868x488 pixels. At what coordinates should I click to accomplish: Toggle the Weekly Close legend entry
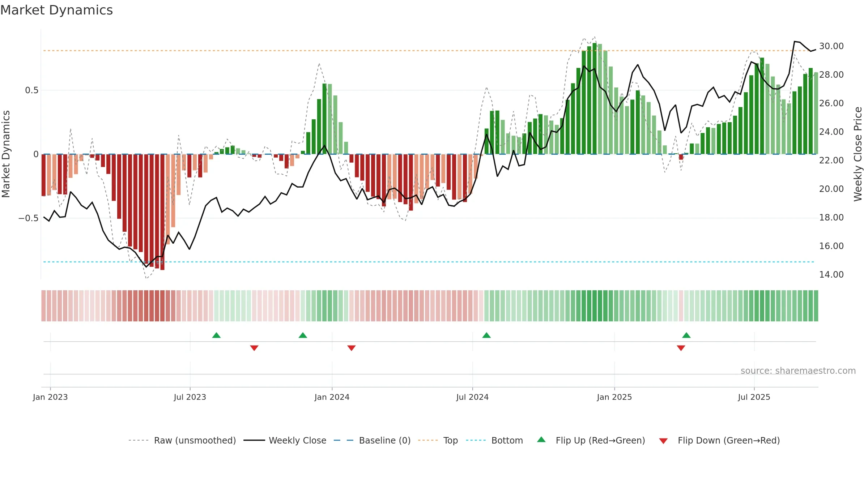click(285, 440)
